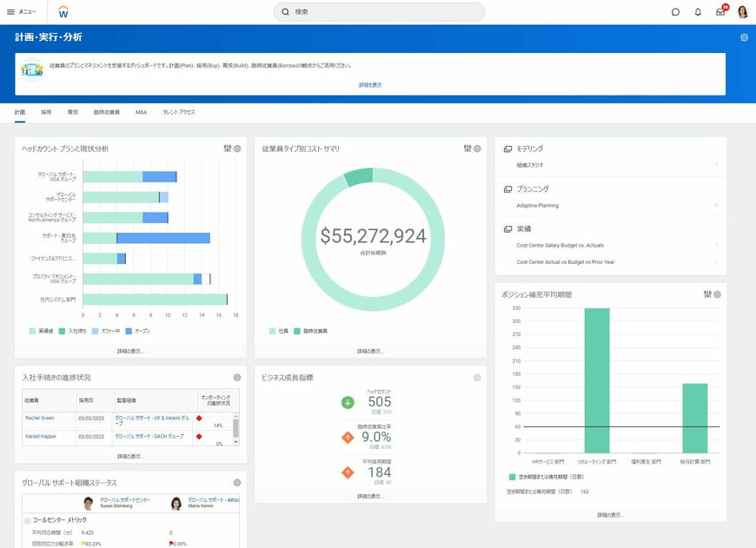Expand Cost Center Salary Budget vs. Actuals chevron
The height and width of the screenshot is (548, 756).
[x=716, y=245]
